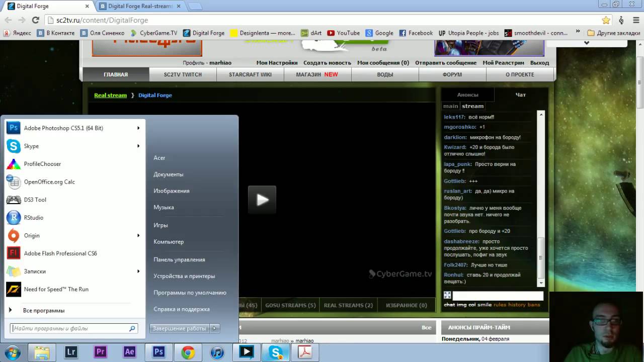Open DS3 Tool in Start menu
Viewport: 644px width, 362px height.
[74, 200]
